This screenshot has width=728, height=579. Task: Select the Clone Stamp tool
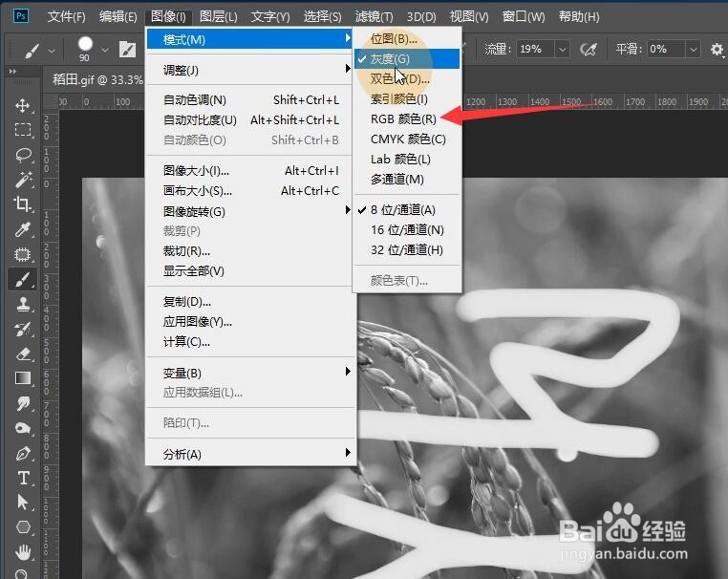pos(22,304)
